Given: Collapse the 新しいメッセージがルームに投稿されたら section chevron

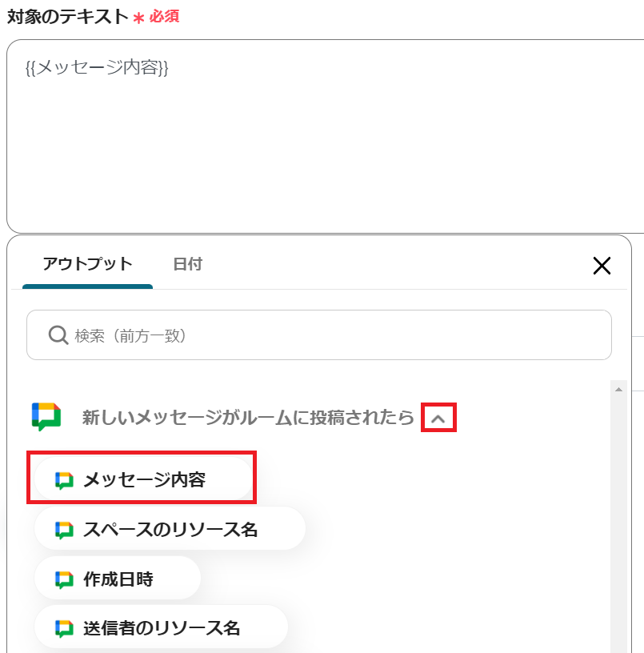Looking at the screenshot, I should (438, 418).
